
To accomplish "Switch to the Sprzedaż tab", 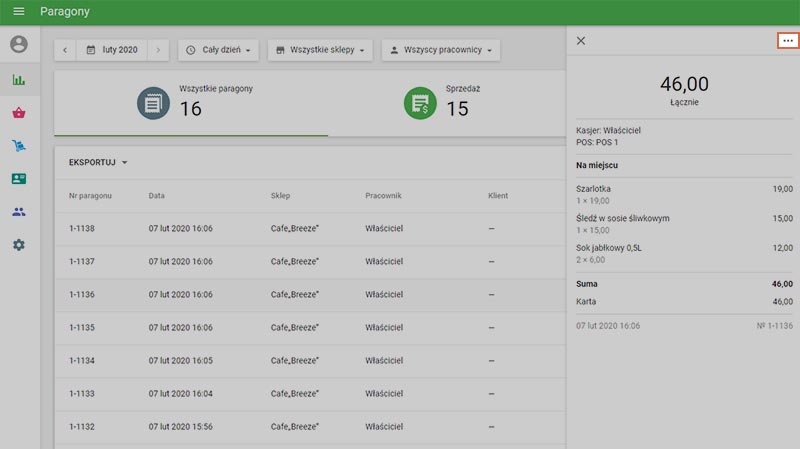I will pyautogui.click(x=440, y=102).
